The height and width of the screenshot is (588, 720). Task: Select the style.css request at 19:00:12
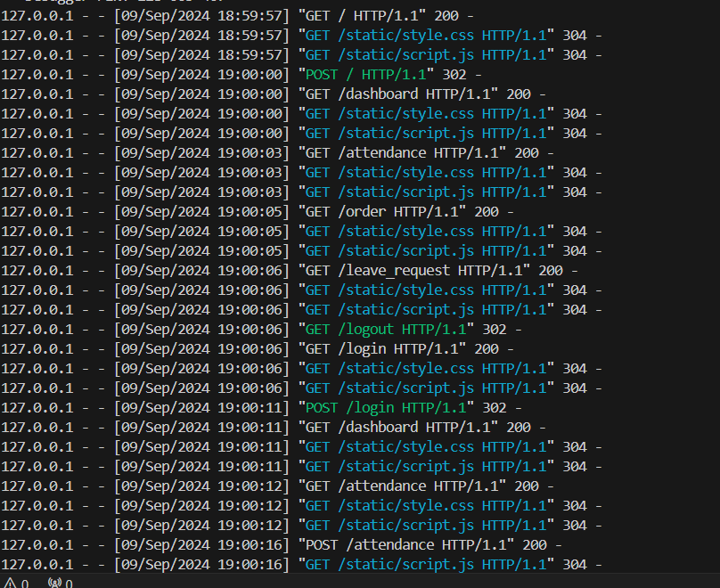click(302, 506)
